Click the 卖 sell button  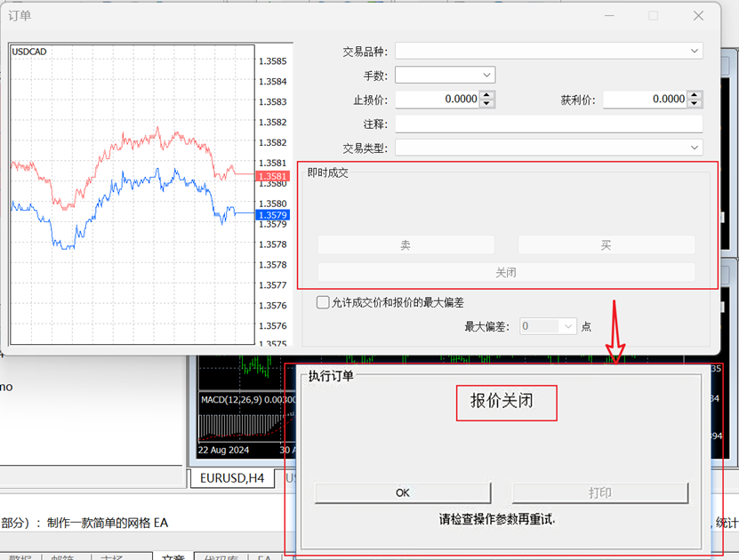click(406, 245)
